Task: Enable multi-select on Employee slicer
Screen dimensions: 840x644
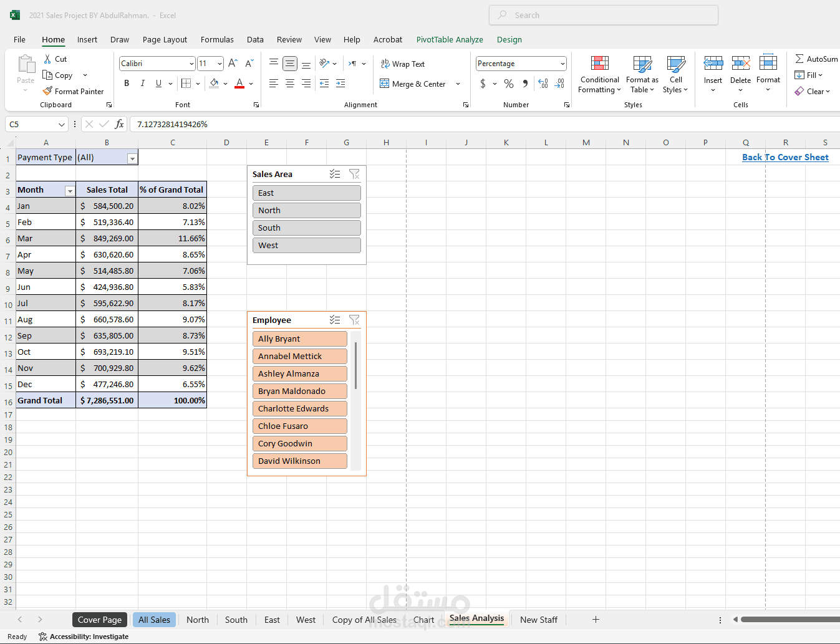Action: (x=335, y=320)
